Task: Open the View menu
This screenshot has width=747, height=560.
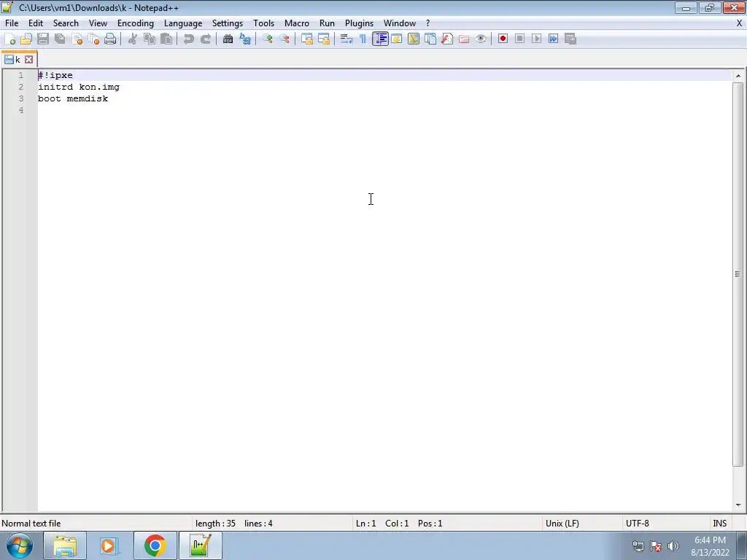Action: click(x=98, y=23)
